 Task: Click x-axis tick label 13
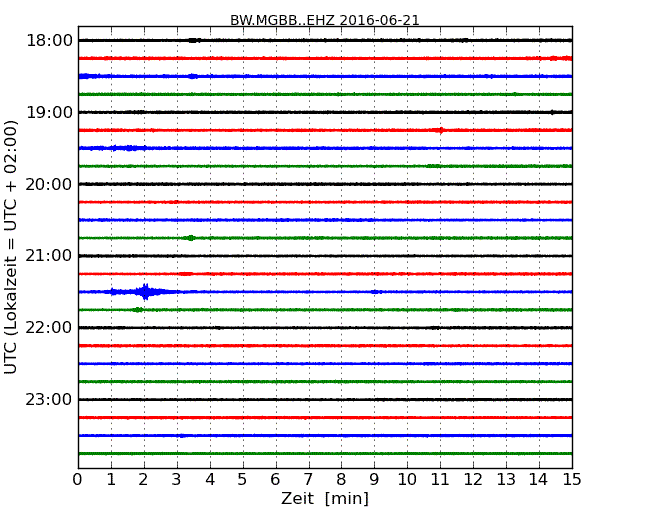click(506, 480)
